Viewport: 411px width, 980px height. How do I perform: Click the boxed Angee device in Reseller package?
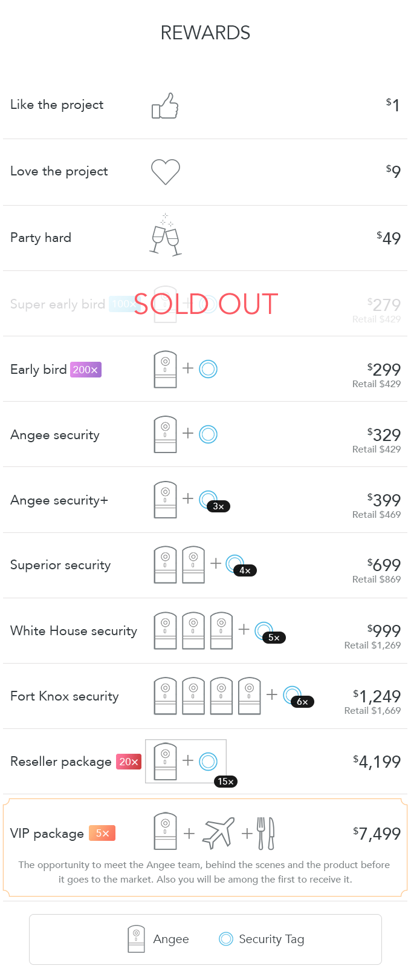pyautogui.click(x=165, y=762)
